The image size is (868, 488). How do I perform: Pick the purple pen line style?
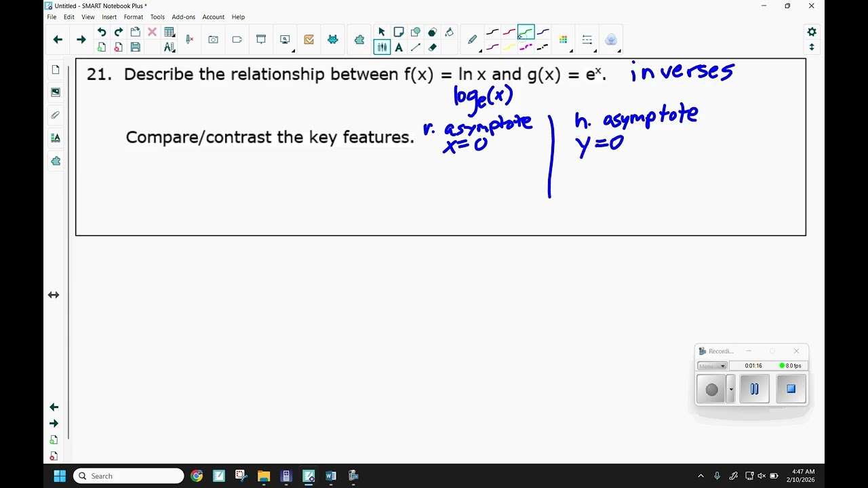[492, 47]
